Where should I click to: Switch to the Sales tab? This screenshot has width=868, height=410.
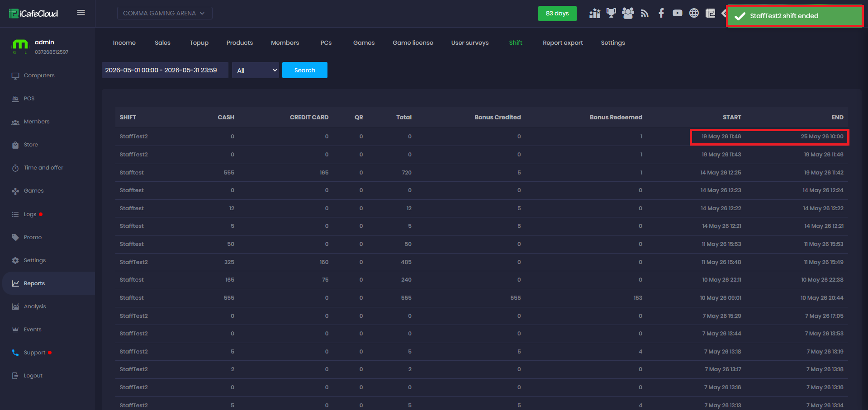pos(162,42)
